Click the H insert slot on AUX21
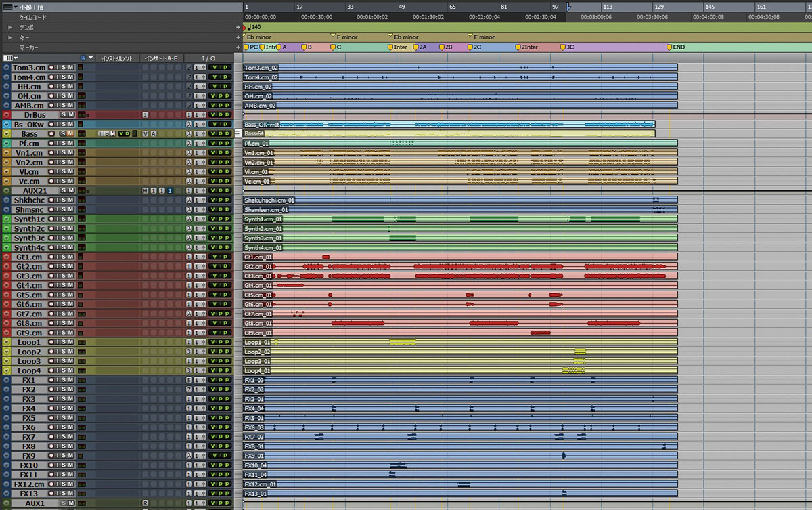 [145, 191]
